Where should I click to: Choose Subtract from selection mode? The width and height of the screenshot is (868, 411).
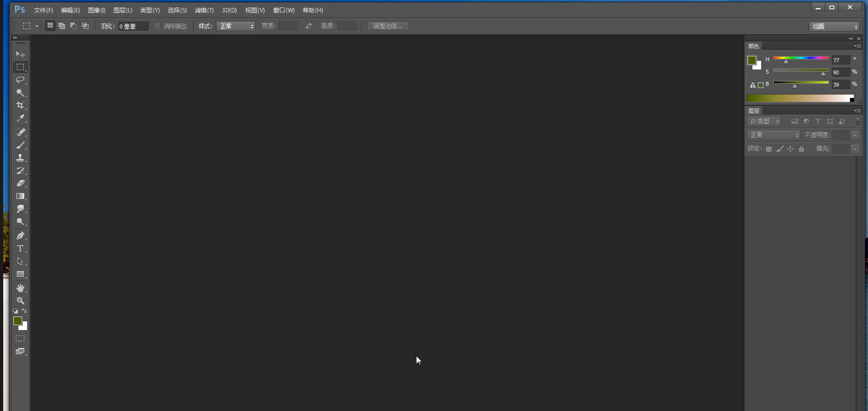click(x=73, y=26)
